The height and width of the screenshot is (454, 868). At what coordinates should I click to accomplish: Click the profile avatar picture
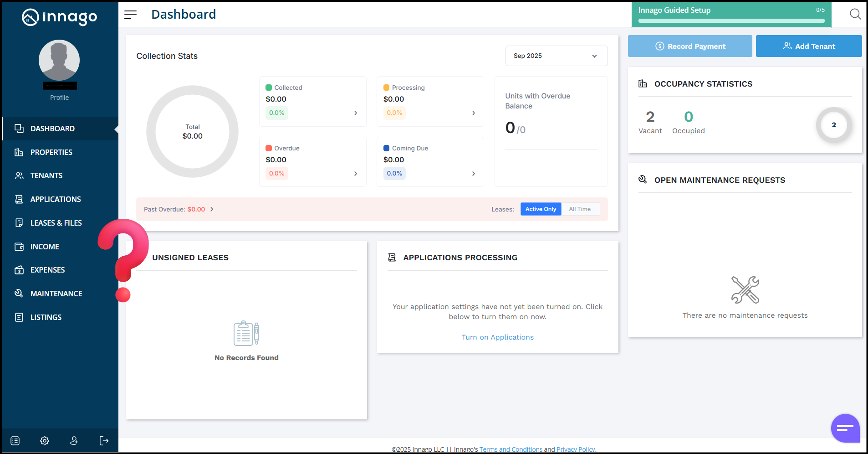pyautogui.click(x=59, y=60)
